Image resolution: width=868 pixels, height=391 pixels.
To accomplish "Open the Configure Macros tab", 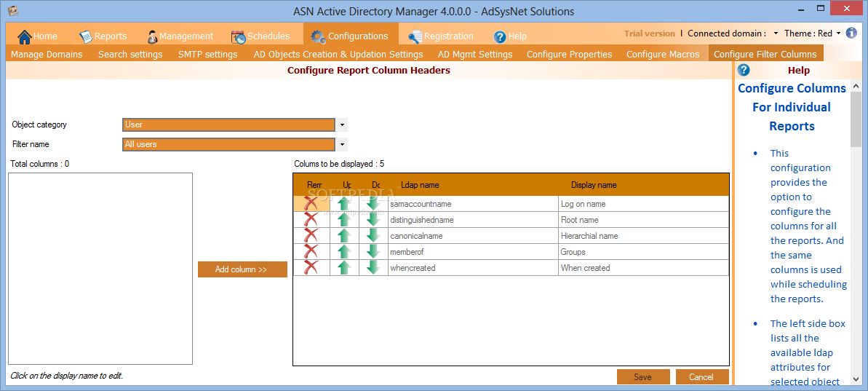I will click(x=663, y=55).
